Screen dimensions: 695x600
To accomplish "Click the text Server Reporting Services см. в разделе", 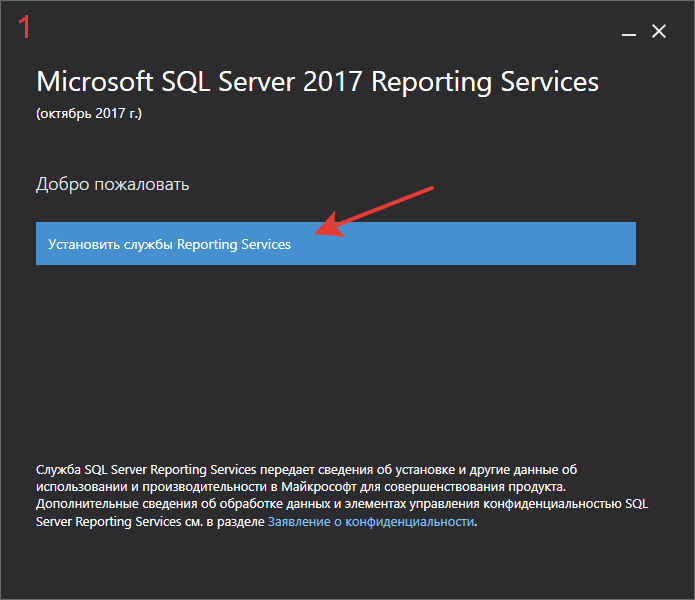I will pyautogui.click(x=150, y=522).
